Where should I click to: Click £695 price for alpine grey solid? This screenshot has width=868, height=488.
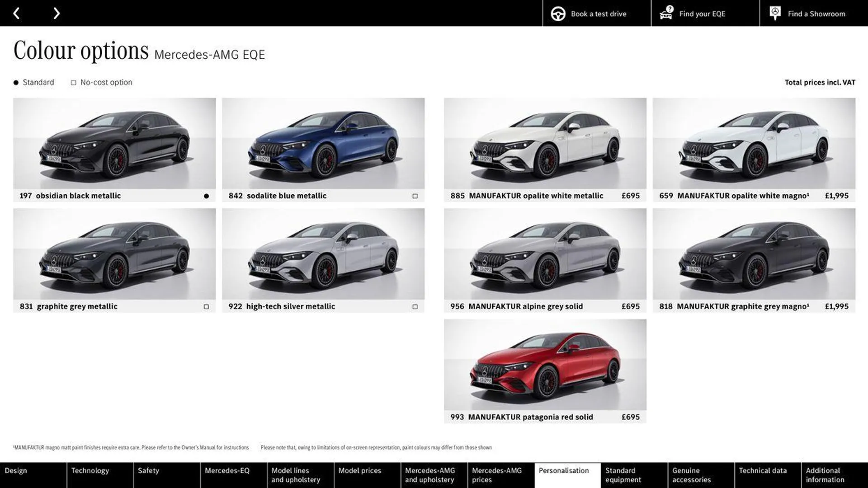tap(631, 306)
